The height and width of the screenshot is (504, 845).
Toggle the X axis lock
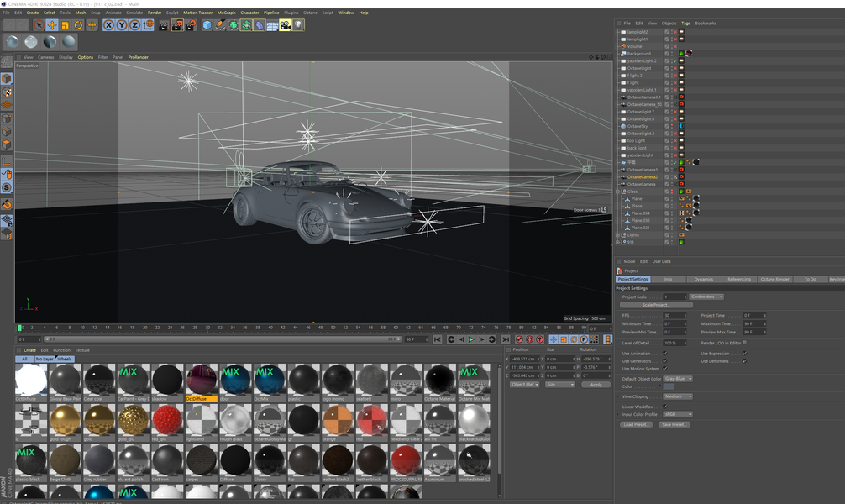pyautogui.click(x=108, y=25)
